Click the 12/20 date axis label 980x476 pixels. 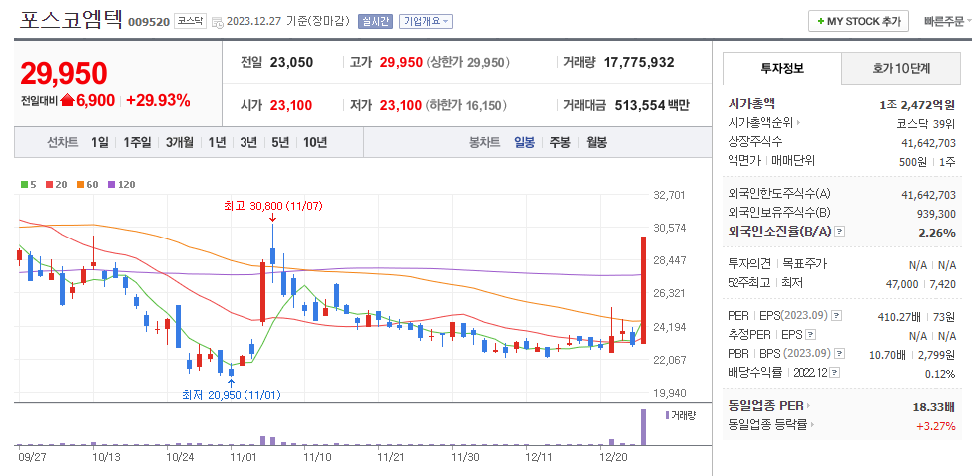[x=613, y=457]
